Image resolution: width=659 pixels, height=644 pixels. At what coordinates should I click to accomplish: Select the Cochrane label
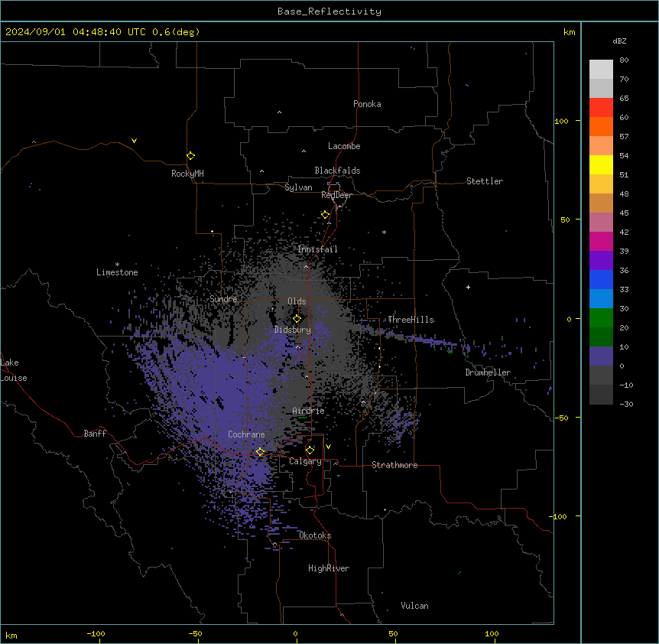pos(246,434)
